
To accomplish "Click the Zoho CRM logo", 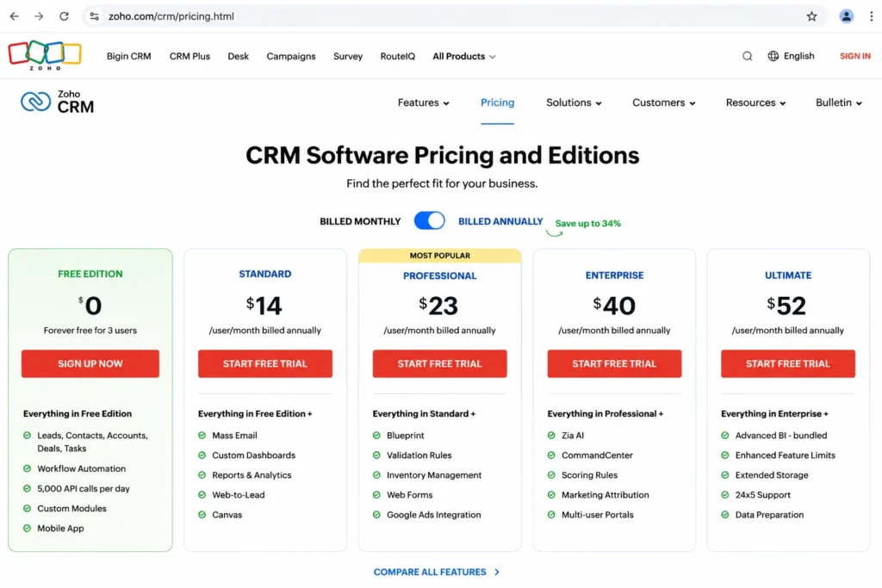I will click(x=58, y=102).
